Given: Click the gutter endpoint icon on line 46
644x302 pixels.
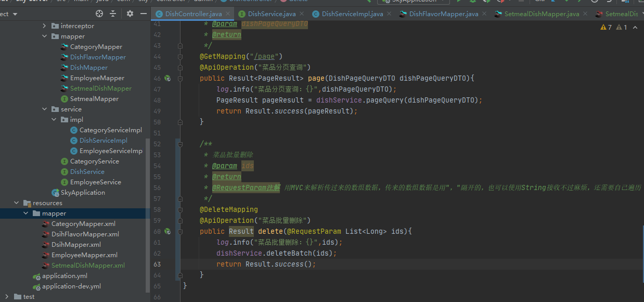Looking at the screenshot, I should point(168,78).
